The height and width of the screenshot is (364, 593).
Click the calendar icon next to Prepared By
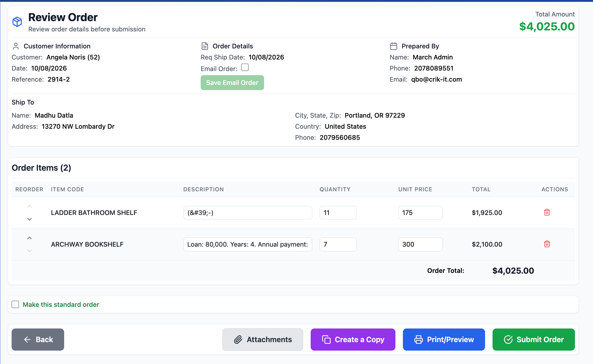click(x=394, y=46)
